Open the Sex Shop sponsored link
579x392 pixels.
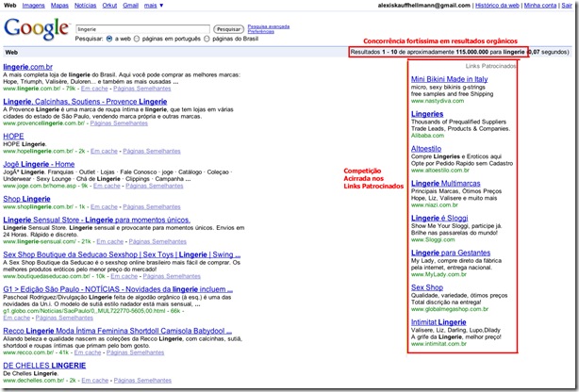pos(427,287)
